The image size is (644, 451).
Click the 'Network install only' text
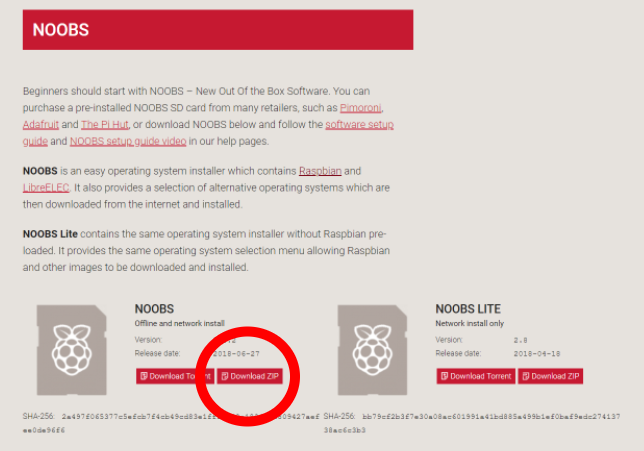click(469, 323)
